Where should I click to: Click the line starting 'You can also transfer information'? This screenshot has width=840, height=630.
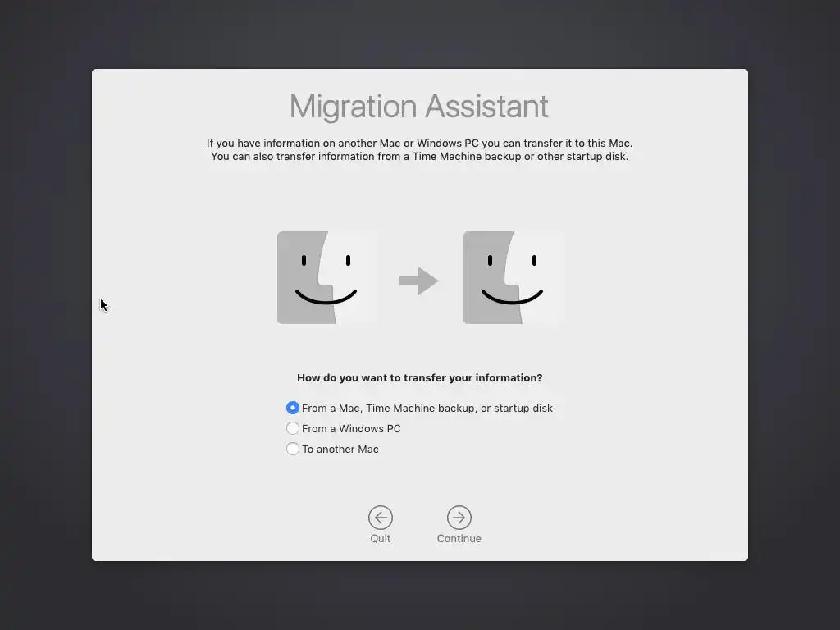pos(419,157)
